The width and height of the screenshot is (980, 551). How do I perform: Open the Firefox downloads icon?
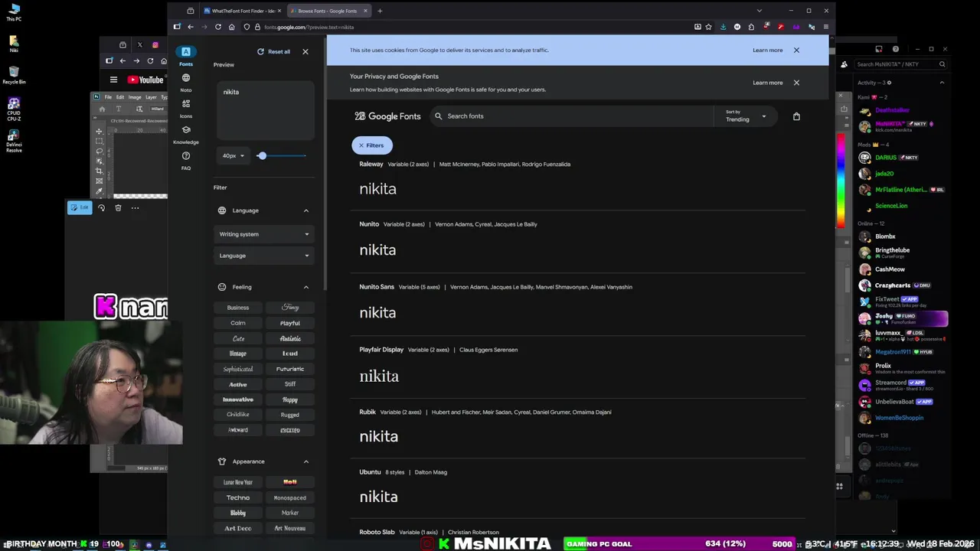point(724,27)
